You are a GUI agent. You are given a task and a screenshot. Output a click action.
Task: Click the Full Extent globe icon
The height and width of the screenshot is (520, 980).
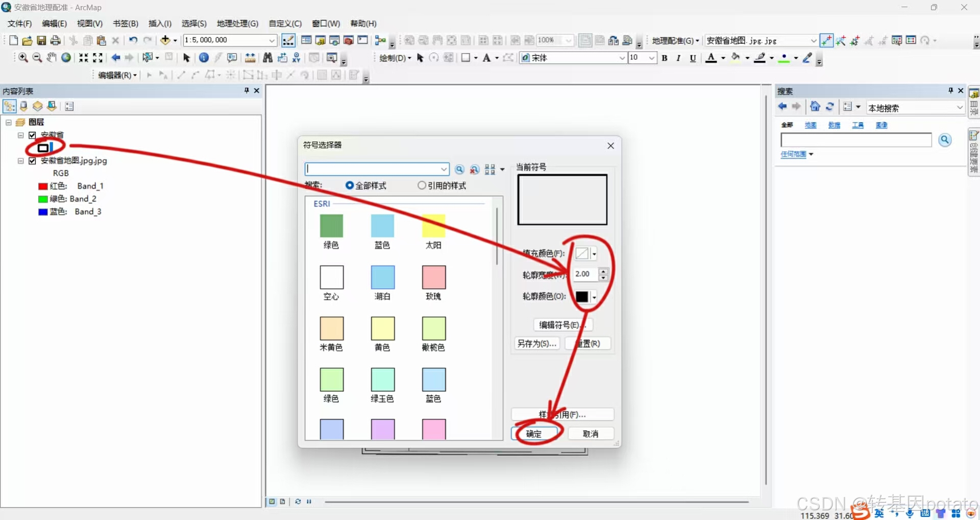[x=66, y=58]
